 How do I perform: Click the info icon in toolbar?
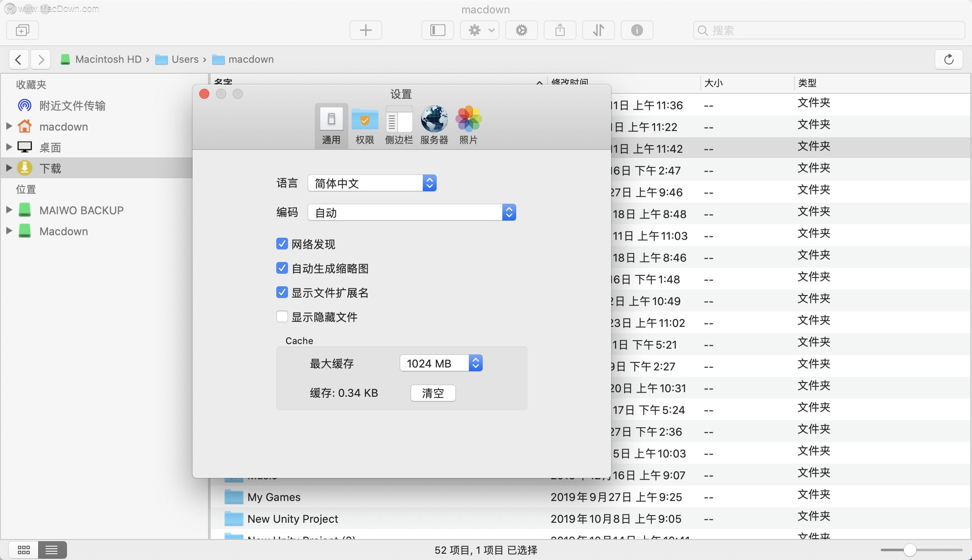point(637,30)
